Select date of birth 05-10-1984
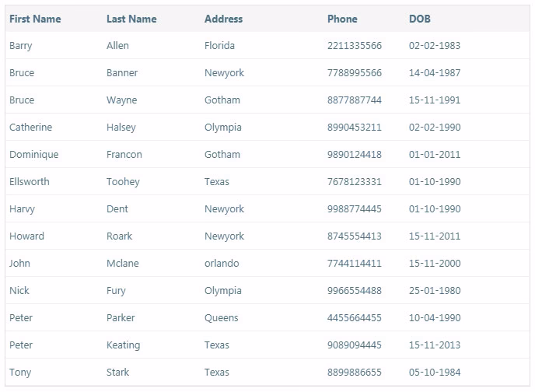535x392 pixels. tap(434, 373)
